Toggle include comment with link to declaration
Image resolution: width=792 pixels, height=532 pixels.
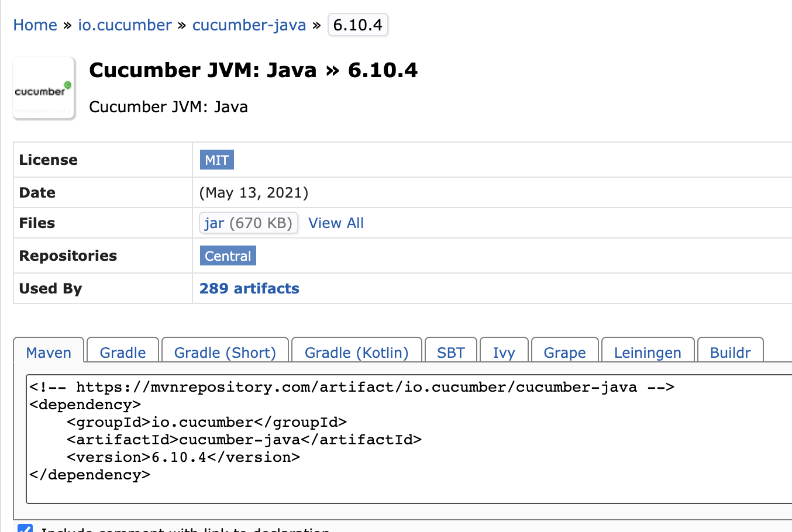(25, 530)
